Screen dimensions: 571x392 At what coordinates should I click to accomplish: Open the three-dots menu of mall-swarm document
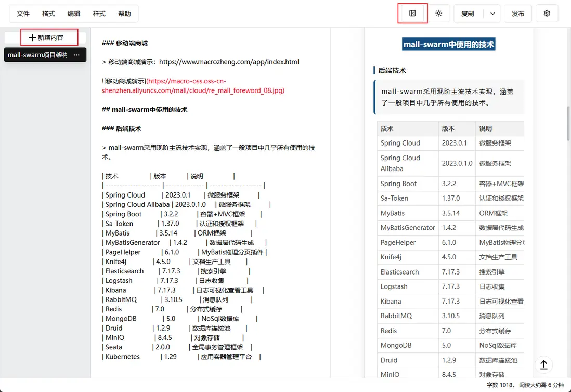tap(76, 55)
